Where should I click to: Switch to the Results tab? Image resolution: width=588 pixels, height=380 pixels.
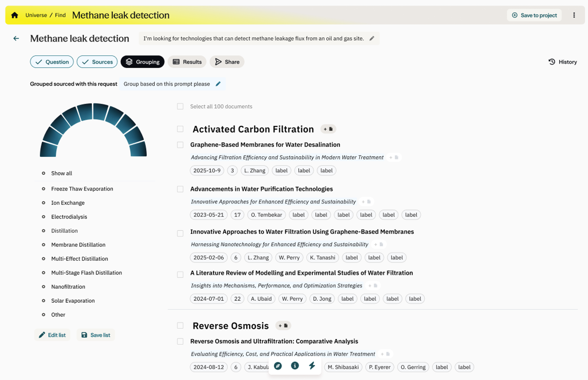coord(187,62)
